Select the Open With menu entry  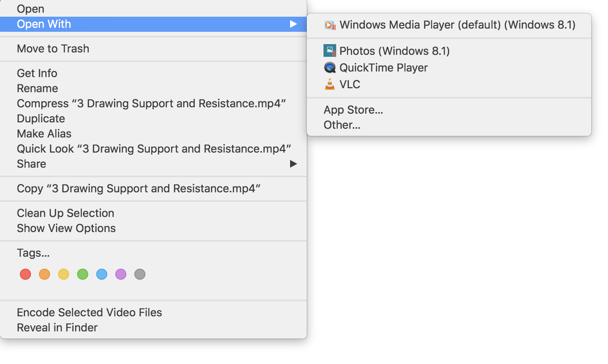coord(153,24)
